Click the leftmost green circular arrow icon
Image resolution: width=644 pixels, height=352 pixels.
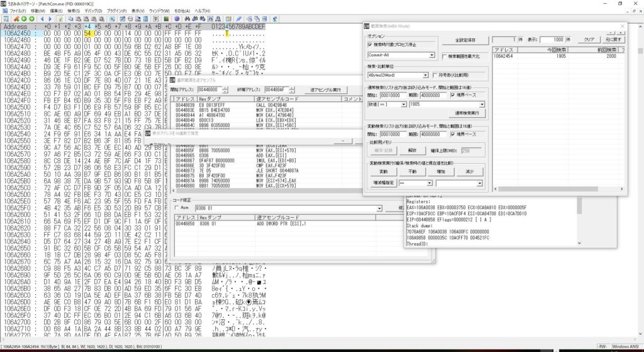[x=24, y=19]
